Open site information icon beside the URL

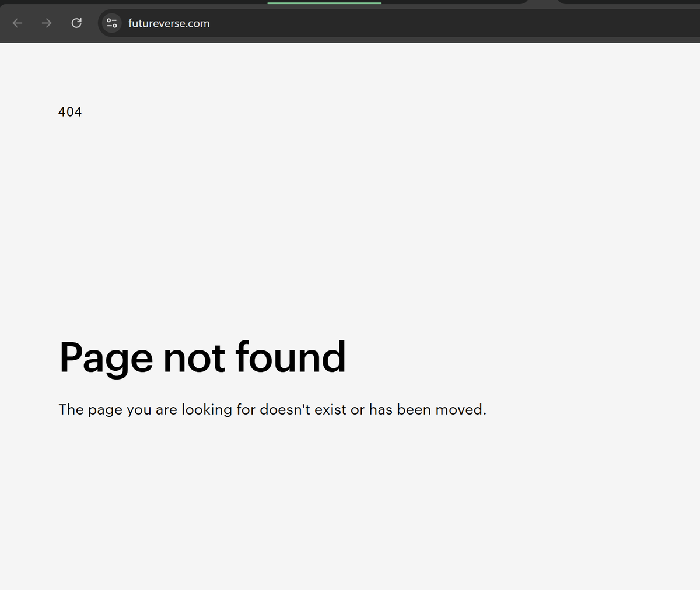tap(112, 23)
